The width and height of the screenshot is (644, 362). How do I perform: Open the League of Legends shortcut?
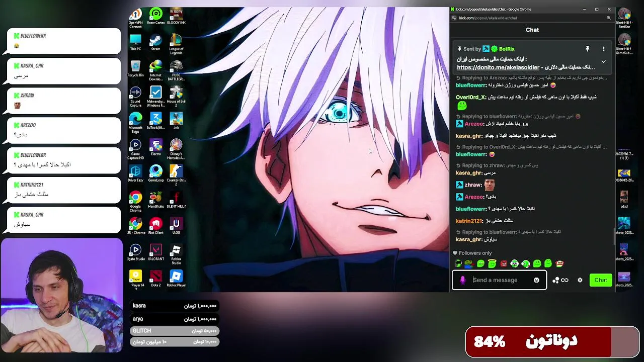click(x=176, y=44)
